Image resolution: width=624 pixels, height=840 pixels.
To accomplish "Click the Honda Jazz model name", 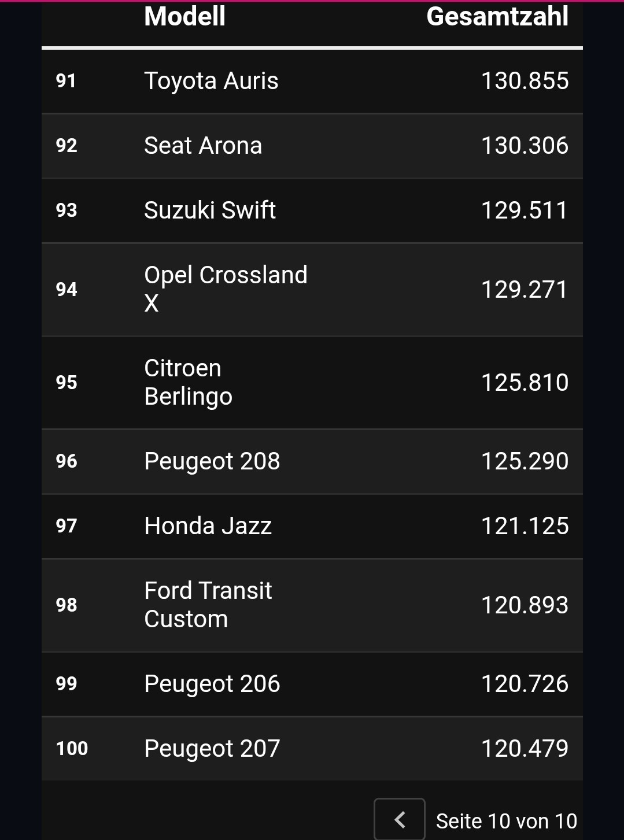I will point(208,526).
